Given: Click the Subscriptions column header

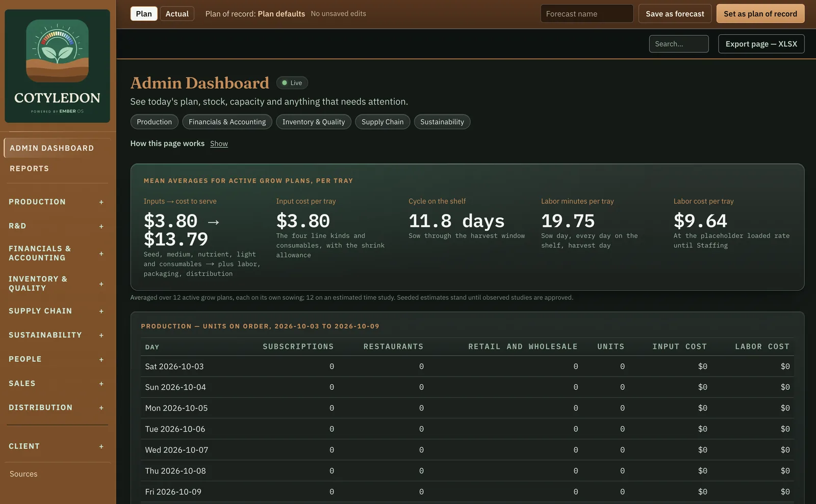Looking at the screenshot, I should click(298, 347).
